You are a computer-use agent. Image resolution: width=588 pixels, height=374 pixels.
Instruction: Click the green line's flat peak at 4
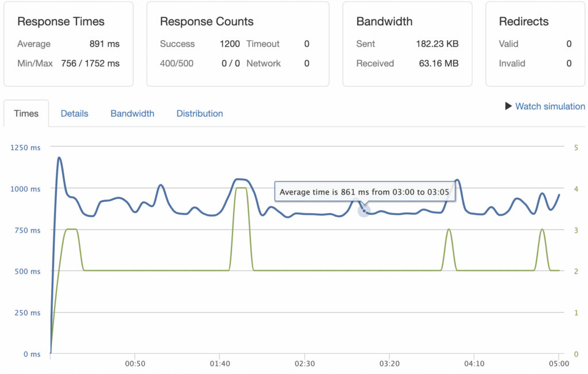point(241,188)
